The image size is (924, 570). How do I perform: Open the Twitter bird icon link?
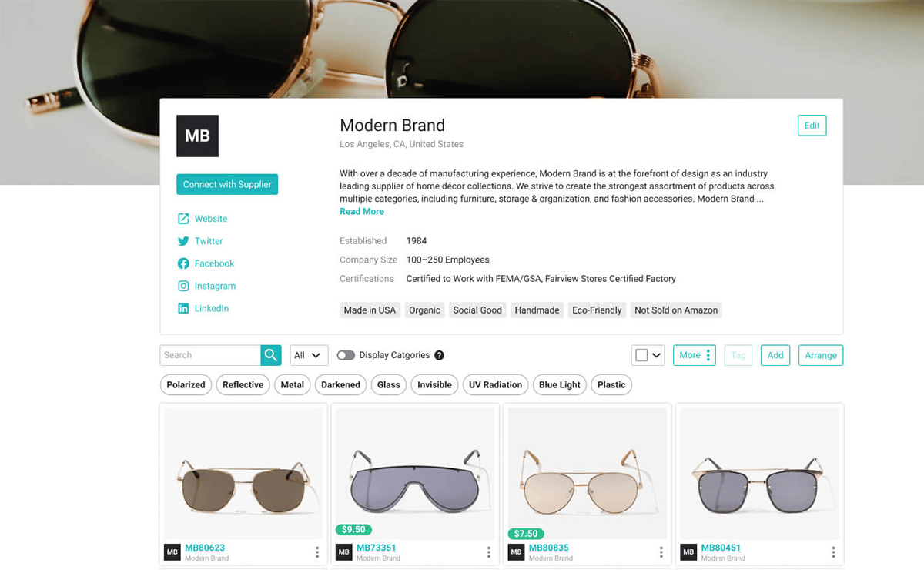(183, 241)
